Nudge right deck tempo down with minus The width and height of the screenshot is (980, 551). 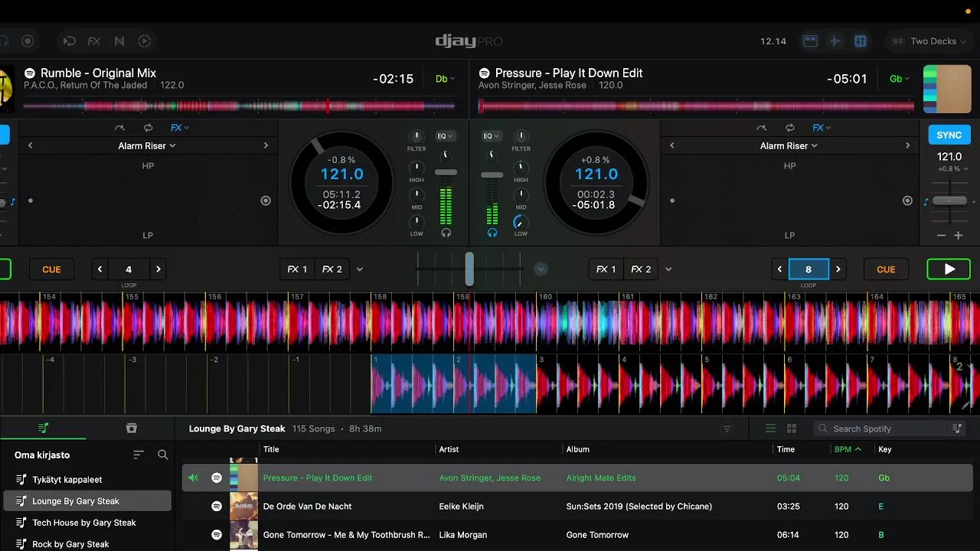(x=942, y=236)
